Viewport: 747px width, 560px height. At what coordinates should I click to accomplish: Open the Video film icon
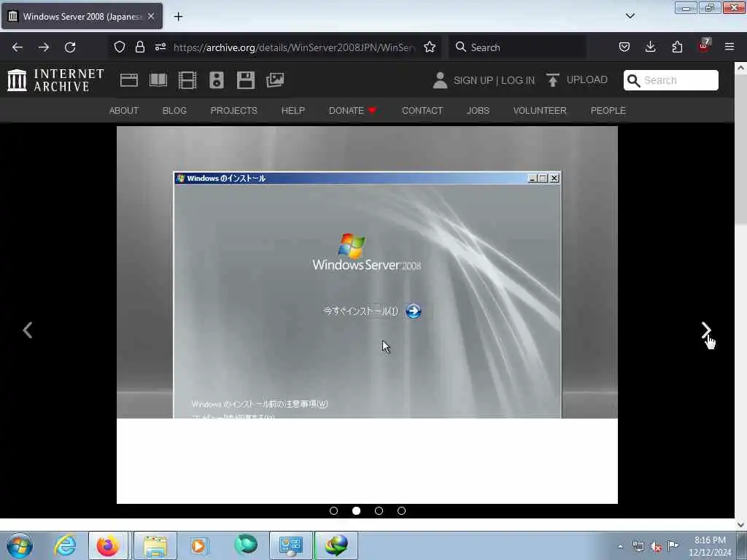187,80
